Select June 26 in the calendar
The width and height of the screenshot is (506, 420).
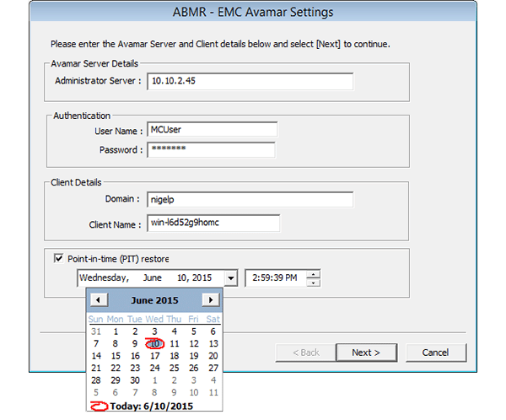(194, 369)
